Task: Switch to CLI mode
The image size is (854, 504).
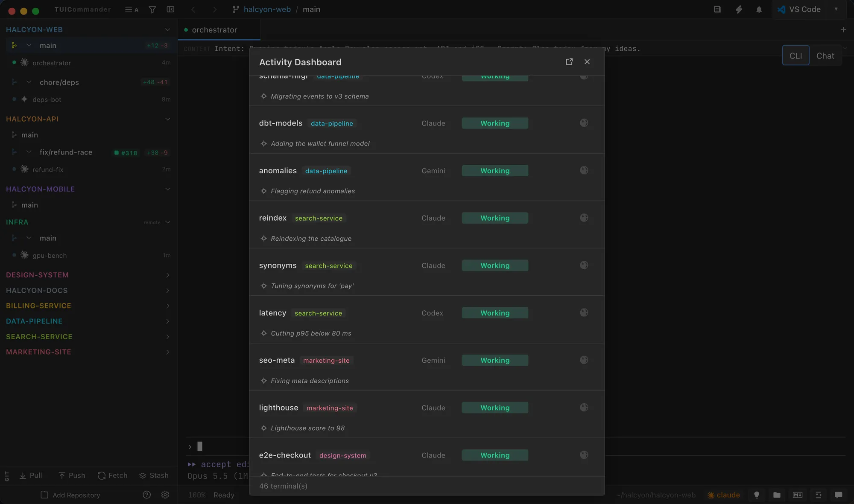Action: pos(796,55)
